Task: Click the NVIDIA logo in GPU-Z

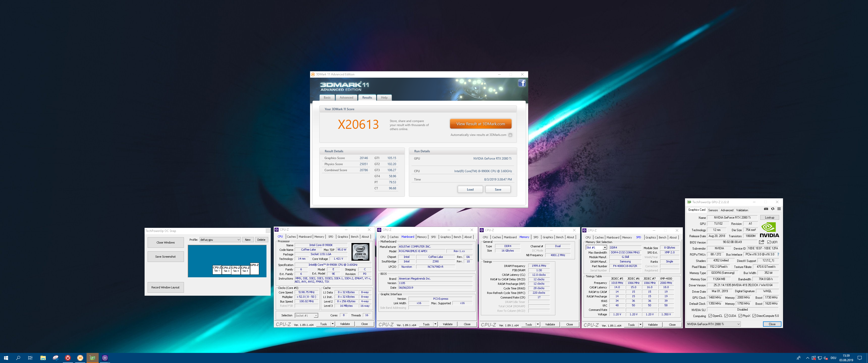Action: [769, 230]
